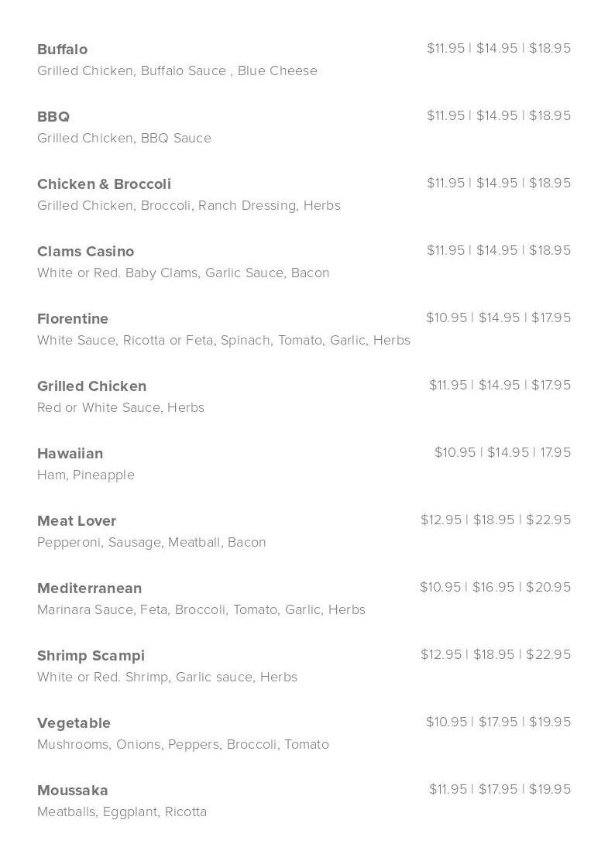608x868 pixels.
Task: Click the Meat Lover price list
Action: click(496, 520)
